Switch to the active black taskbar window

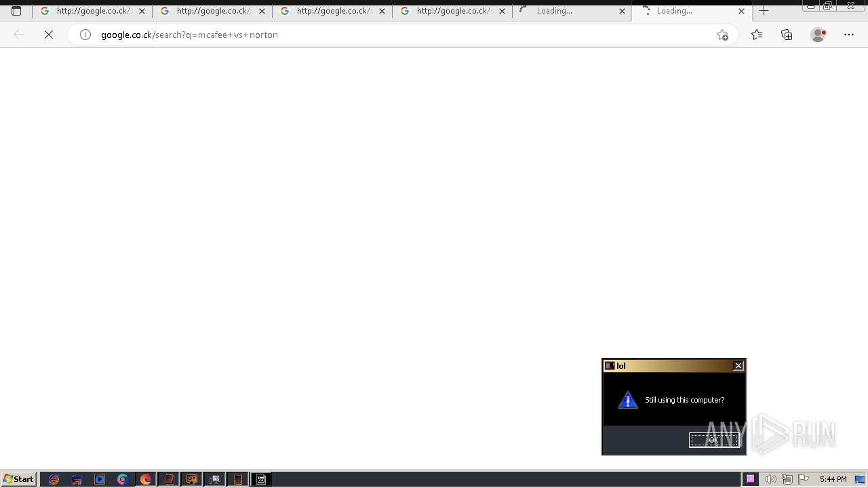(x=261, y=479)
